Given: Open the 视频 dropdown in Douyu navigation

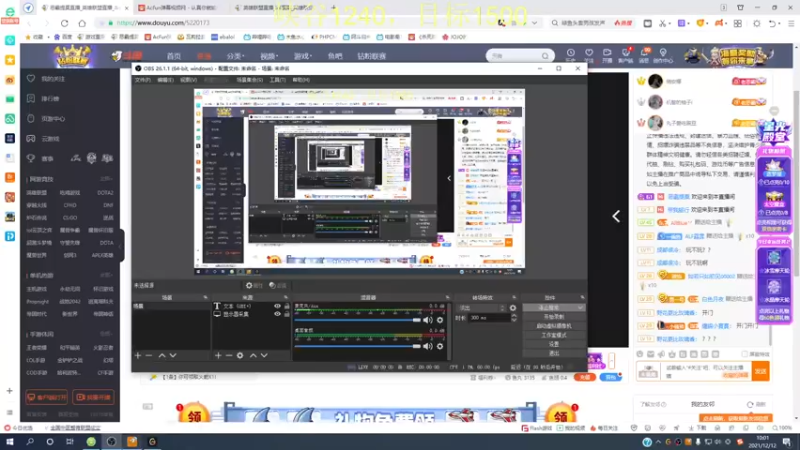Looking at the screenshot, I should (269, 56).
